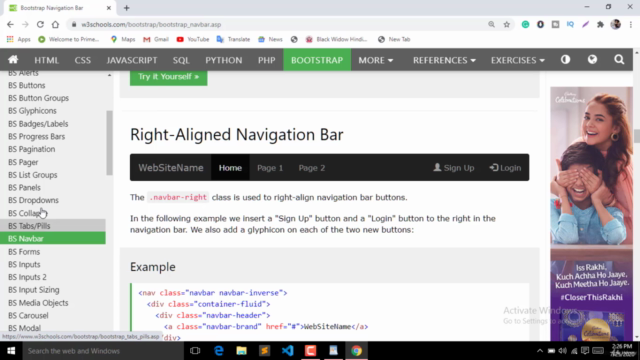The height and width of the screenshot is (360, 640).
Task: Open BS Forms in sidebar
Action: 24,252
